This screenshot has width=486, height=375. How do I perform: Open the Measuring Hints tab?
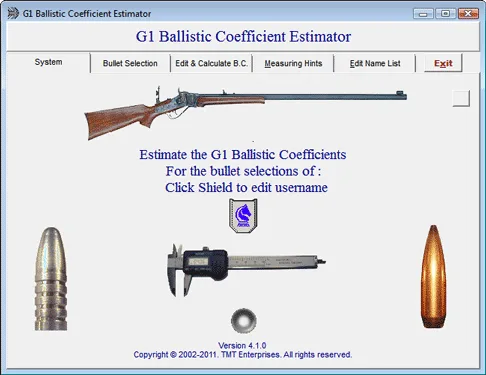pos(293,63)
